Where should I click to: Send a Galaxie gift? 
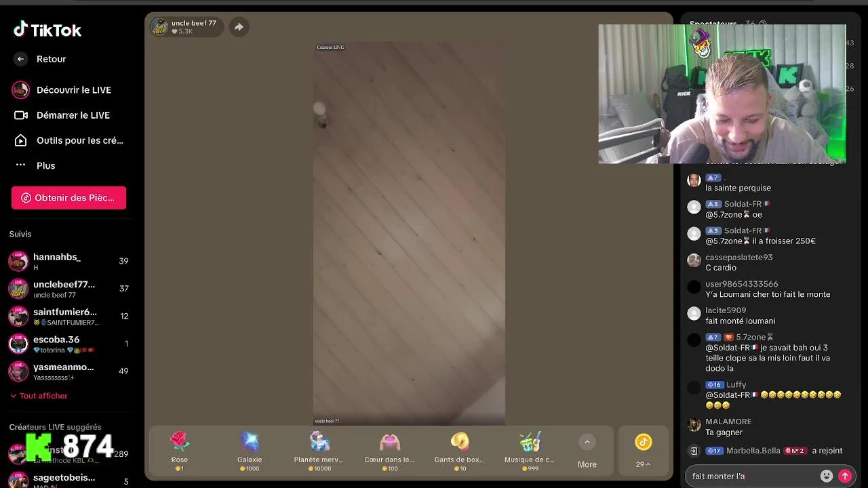[250, 451]
